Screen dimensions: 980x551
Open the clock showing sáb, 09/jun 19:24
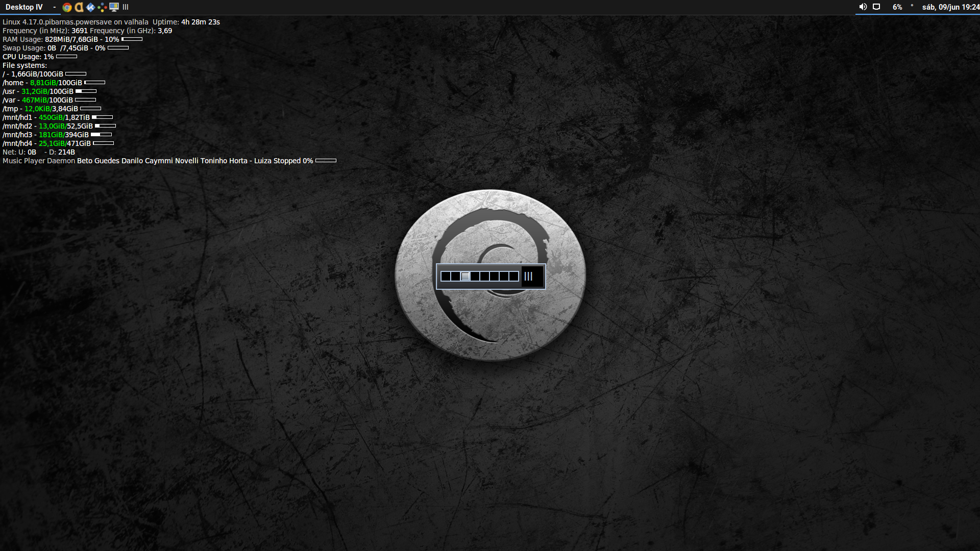(x=950, y=7)
